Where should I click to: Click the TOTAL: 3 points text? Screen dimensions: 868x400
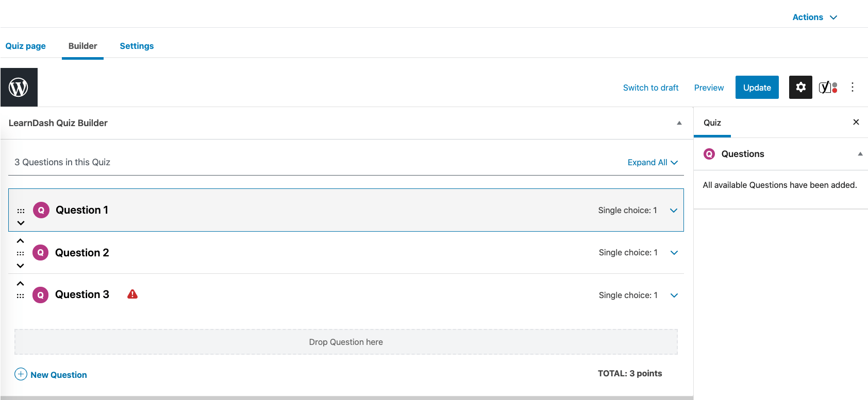[630, 373]
